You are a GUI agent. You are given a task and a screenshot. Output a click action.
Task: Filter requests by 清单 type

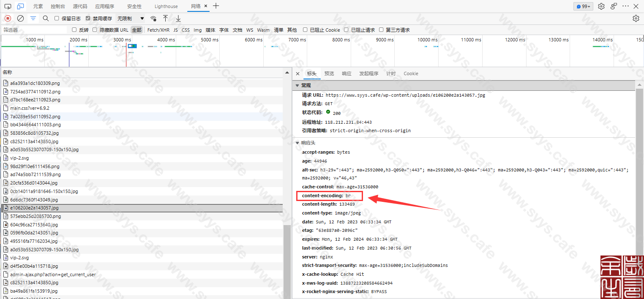(278, 30)
